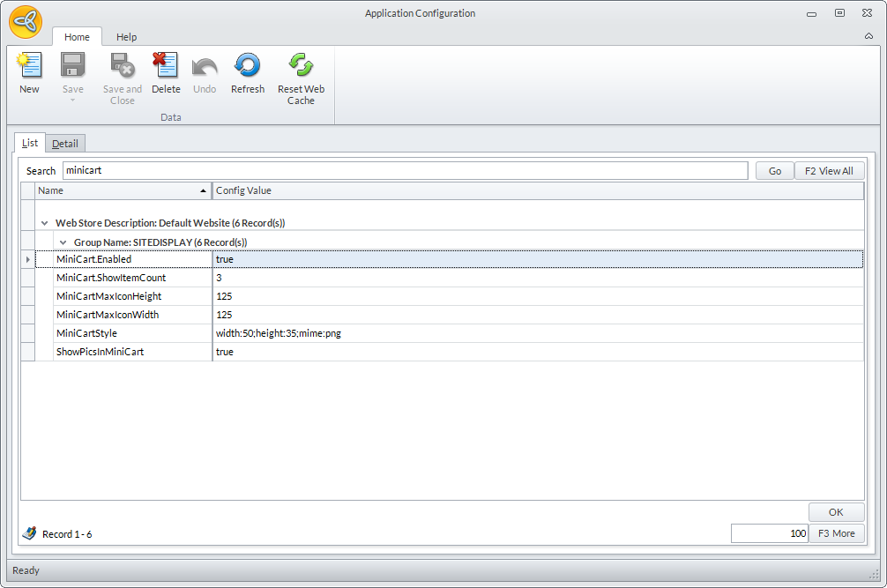
Task: Refresh the configuration list
Action: click(247, 66)
